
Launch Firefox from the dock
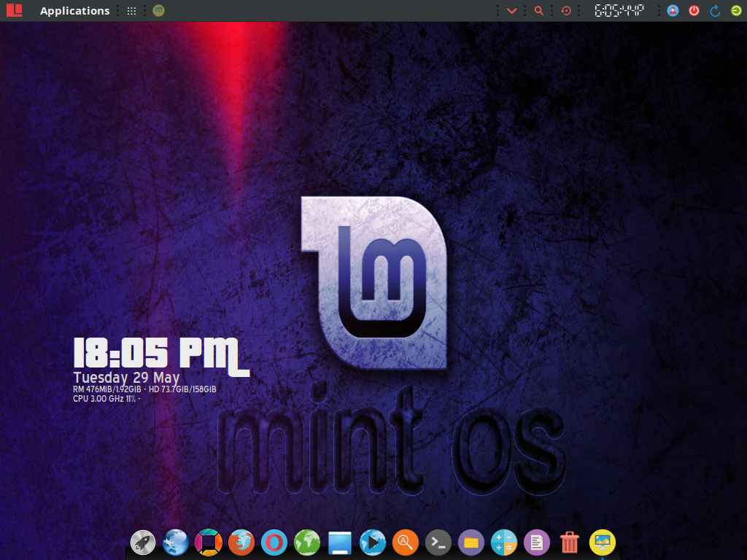point(241,542)
